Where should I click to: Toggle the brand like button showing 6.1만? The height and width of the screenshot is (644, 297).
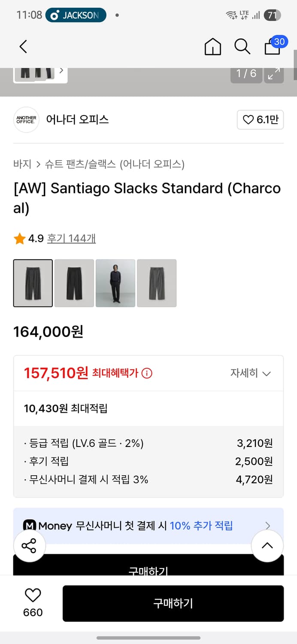(260, 120)
